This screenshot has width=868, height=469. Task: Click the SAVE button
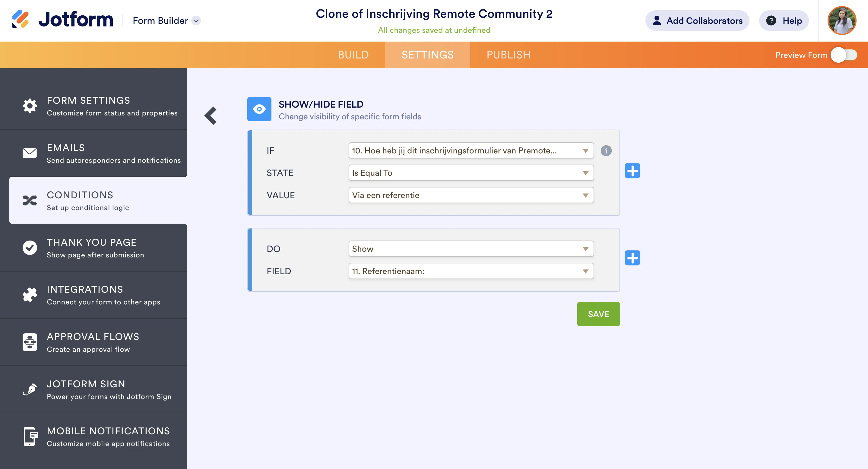[598, 314]
